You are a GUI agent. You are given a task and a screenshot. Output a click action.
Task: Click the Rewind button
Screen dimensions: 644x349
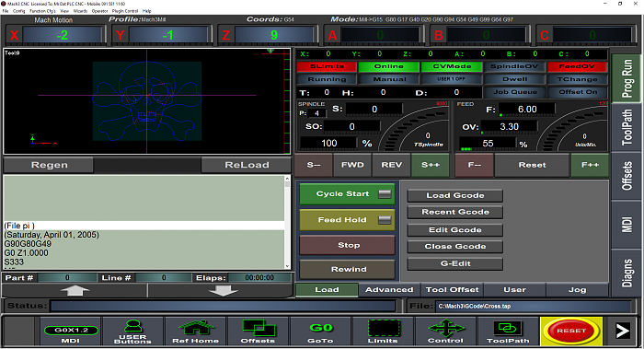pyautogui.click(x=347, y=269)
